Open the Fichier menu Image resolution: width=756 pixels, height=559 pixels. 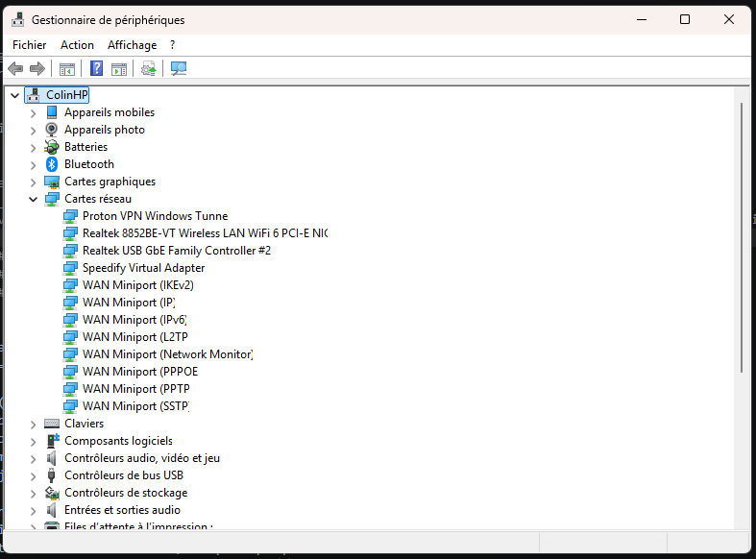pyautogui.click(x=30, y=45)
